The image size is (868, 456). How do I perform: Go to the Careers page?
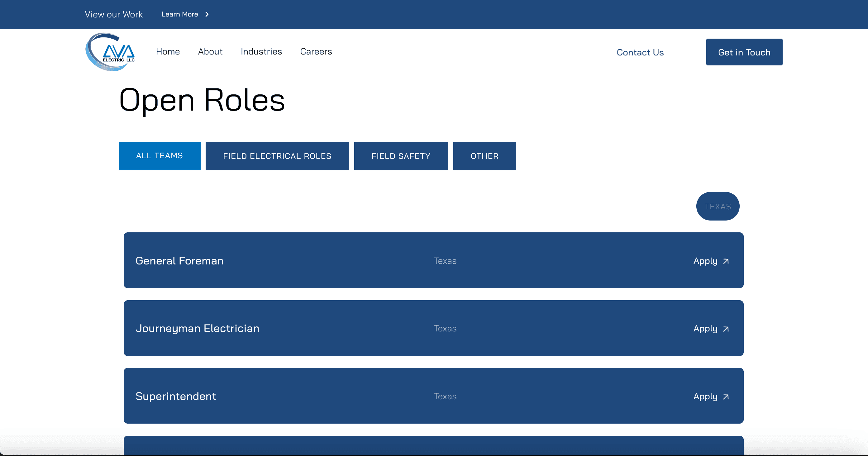tap(316, 51)
